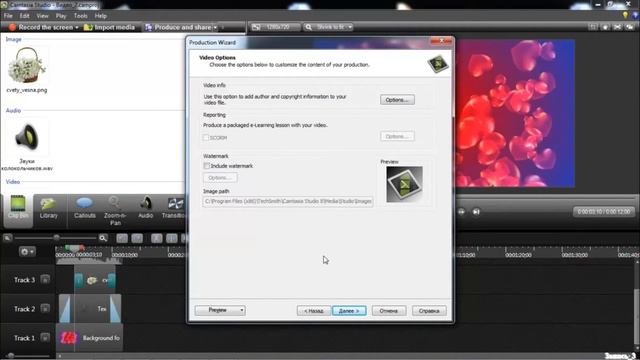Open the Play menu
Image resolution: width=640 pixels, height=360 pixels.
pos(61,16)
